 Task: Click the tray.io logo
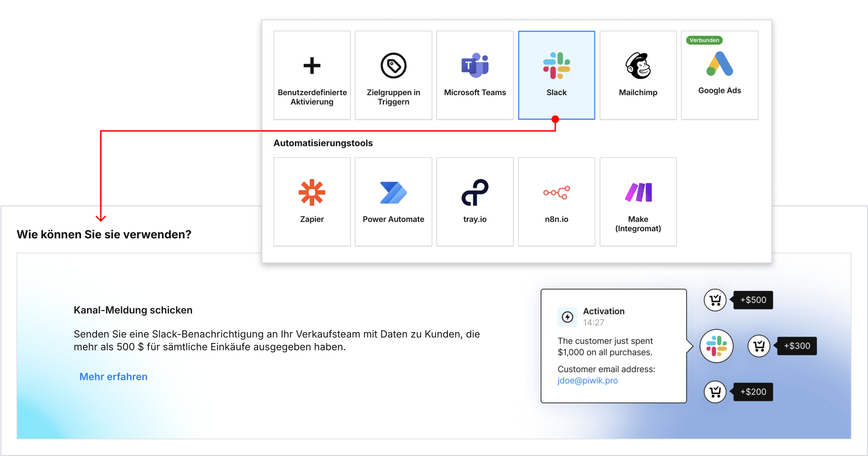475,192
